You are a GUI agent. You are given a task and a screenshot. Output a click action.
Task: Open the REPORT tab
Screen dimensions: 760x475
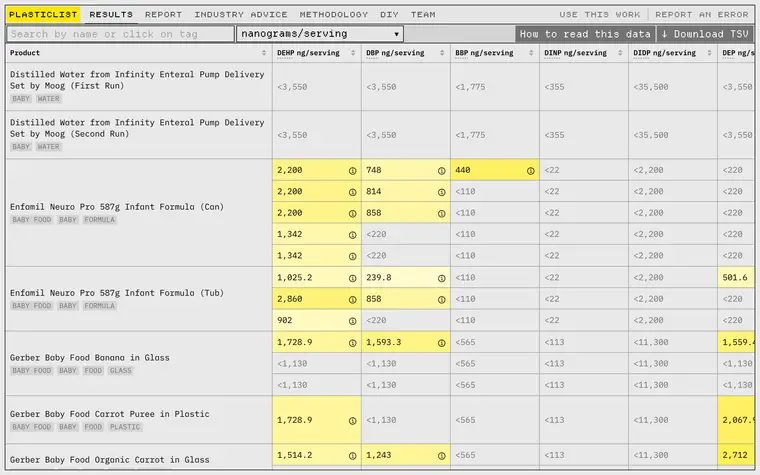(163, 15)
